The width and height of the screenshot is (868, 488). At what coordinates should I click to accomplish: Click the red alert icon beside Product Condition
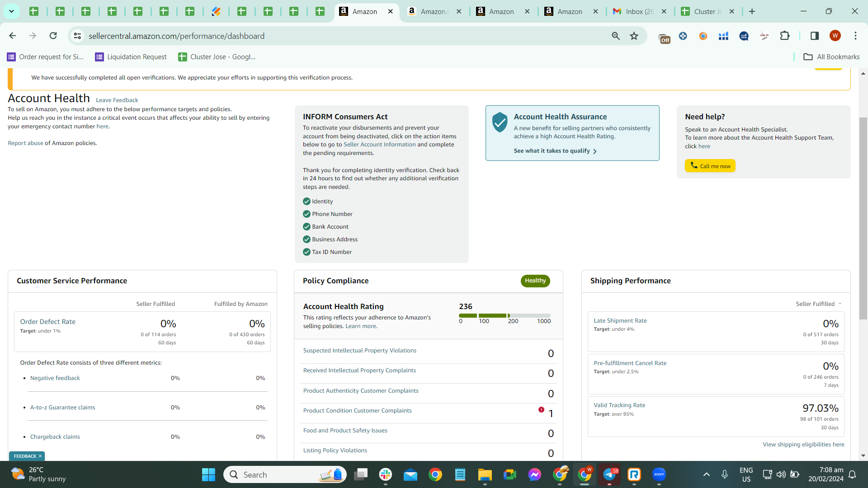click(x=541, y=410)
